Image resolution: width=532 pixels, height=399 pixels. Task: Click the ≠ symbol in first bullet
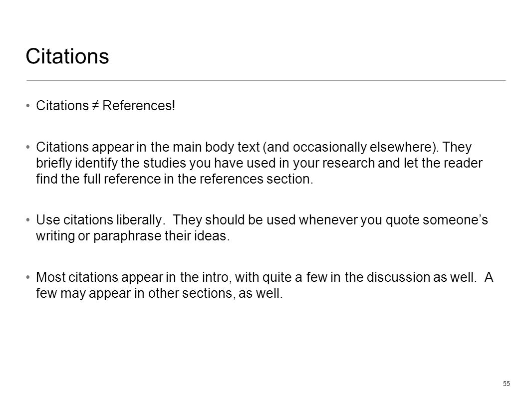95,106
